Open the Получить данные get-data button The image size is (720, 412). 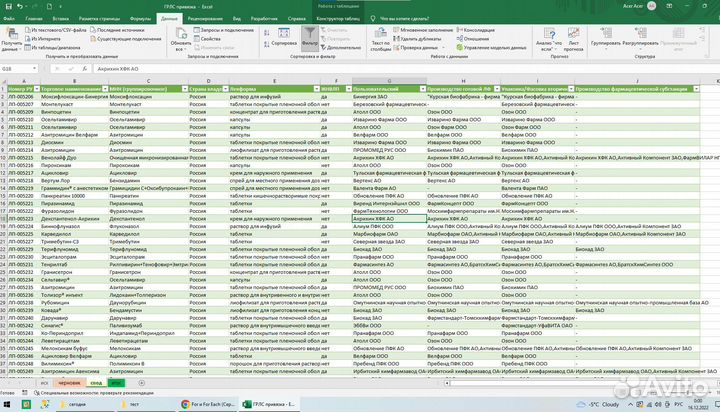pyautogui.click(x=10, y=39)
